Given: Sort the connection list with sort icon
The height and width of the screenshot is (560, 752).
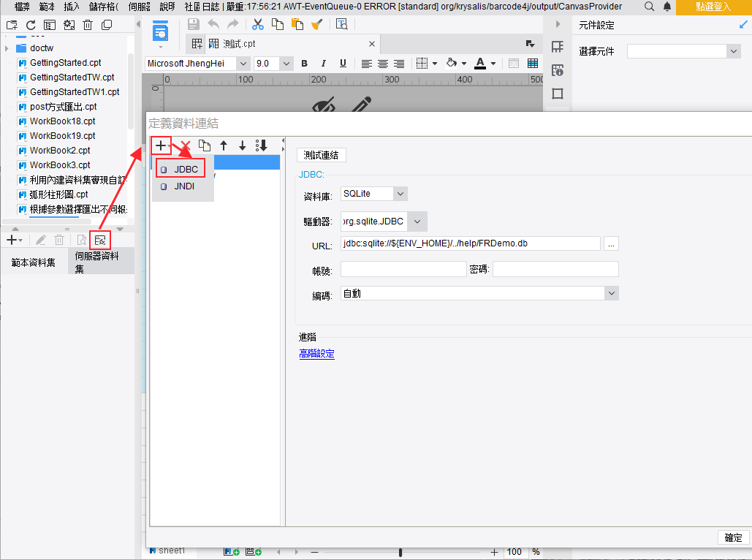Looking at the screenshot, I should [x=261, y=145].
